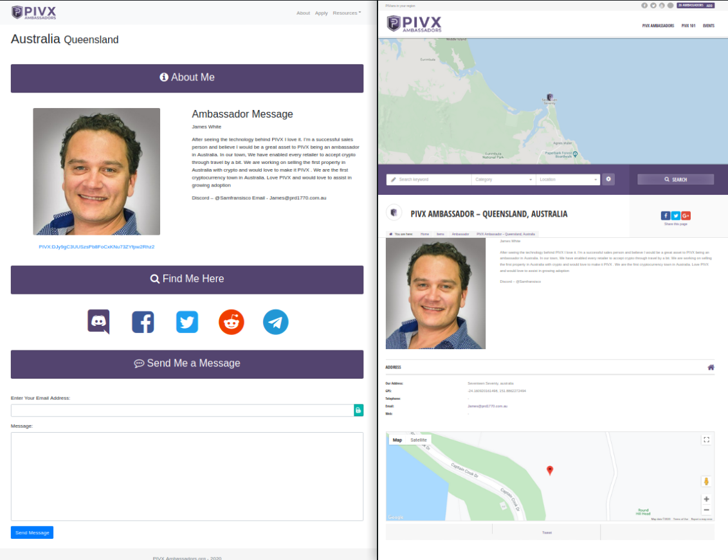Click grey Twitter icon in right page top bar
The width and height of the screenshot is (728, 560).
click(653, 6)
